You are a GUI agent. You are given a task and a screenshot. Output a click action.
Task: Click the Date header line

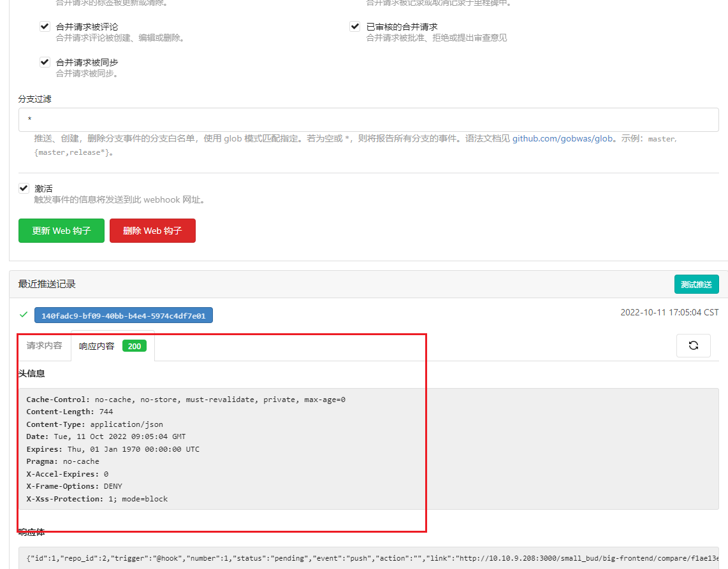[106, 436]
